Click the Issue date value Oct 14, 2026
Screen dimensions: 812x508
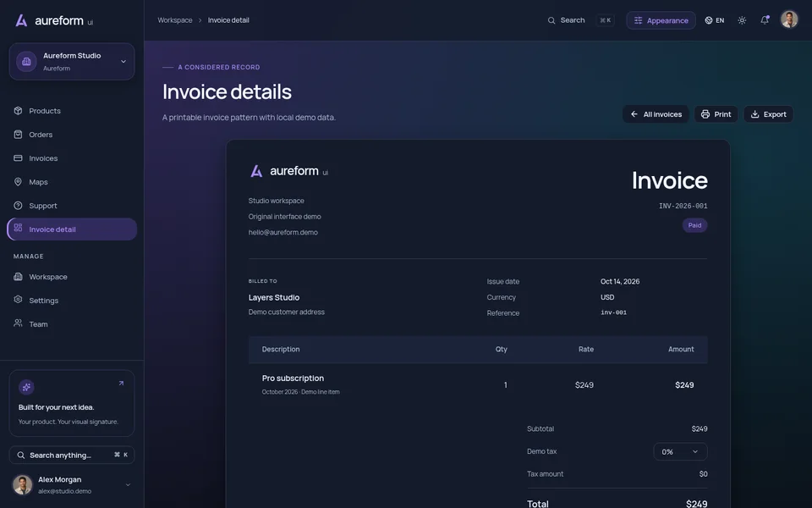[x=620, y=281]
